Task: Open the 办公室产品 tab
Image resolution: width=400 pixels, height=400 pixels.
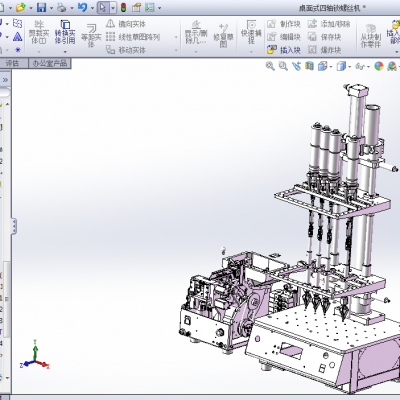Action: pyautogui.click(x=50, y=63)
